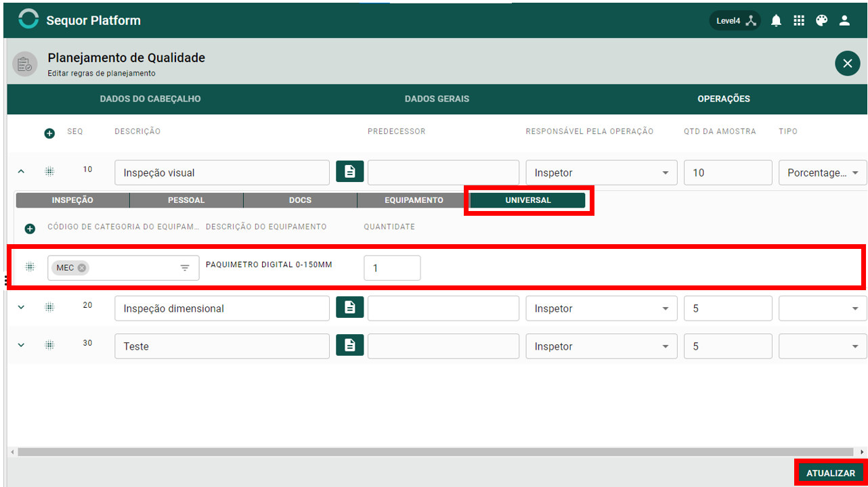Click the drag handle of MEC equipment row
The height and width of the screenshot is (487, 868).
pos(30,266)
